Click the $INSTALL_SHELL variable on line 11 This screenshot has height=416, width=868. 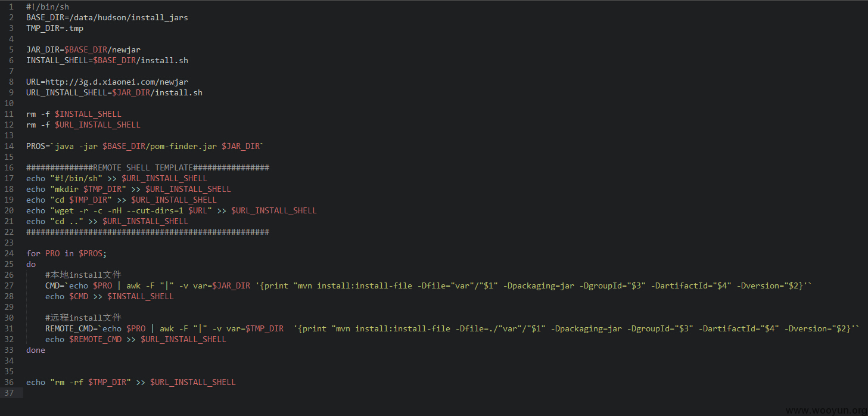click(88, 114)
